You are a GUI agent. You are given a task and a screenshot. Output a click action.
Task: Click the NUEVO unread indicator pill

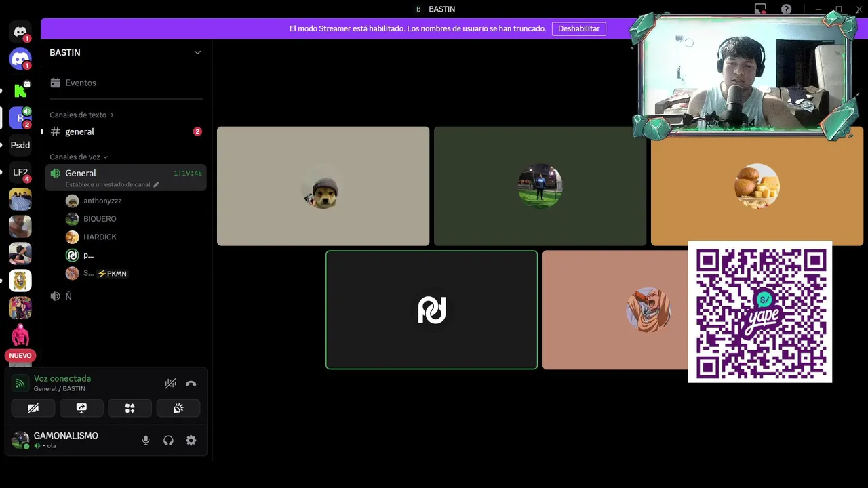20,355
